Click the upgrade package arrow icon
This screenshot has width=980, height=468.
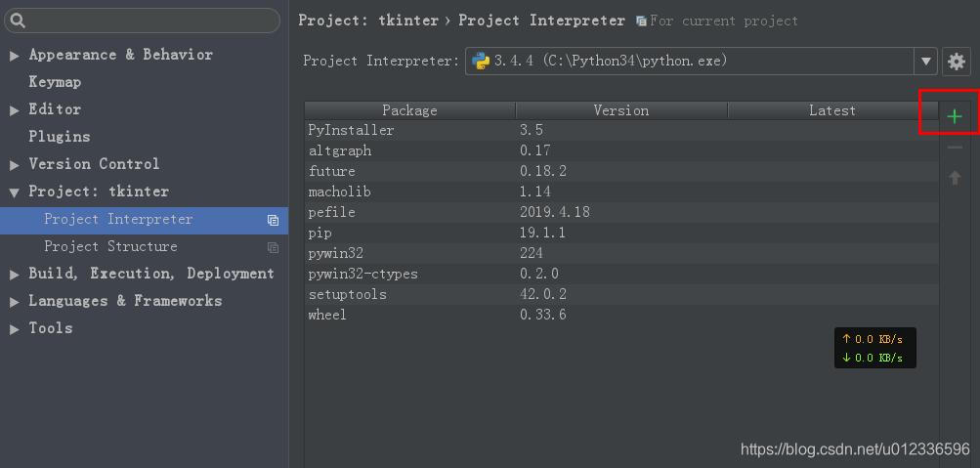(955, 178)
